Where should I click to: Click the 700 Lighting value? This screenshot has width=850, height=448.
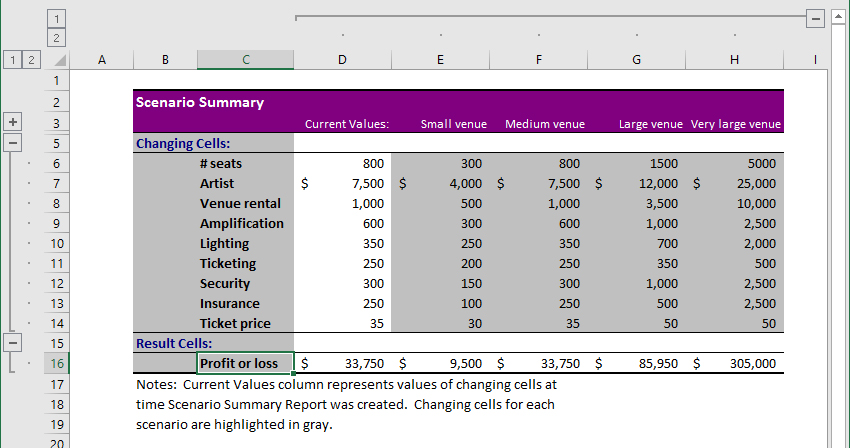667,244
